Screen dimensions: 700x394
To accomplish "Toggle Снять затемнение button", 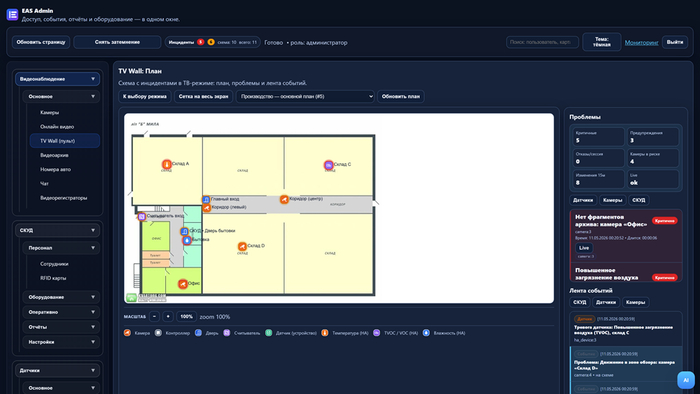I will pyautogui.click(x=117, y=42).
